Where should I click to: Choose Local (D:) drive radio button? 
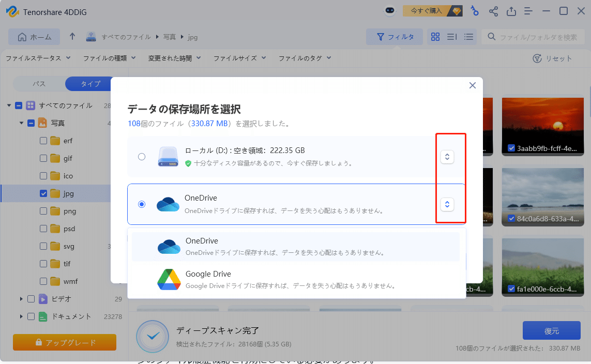pos(142,157)
